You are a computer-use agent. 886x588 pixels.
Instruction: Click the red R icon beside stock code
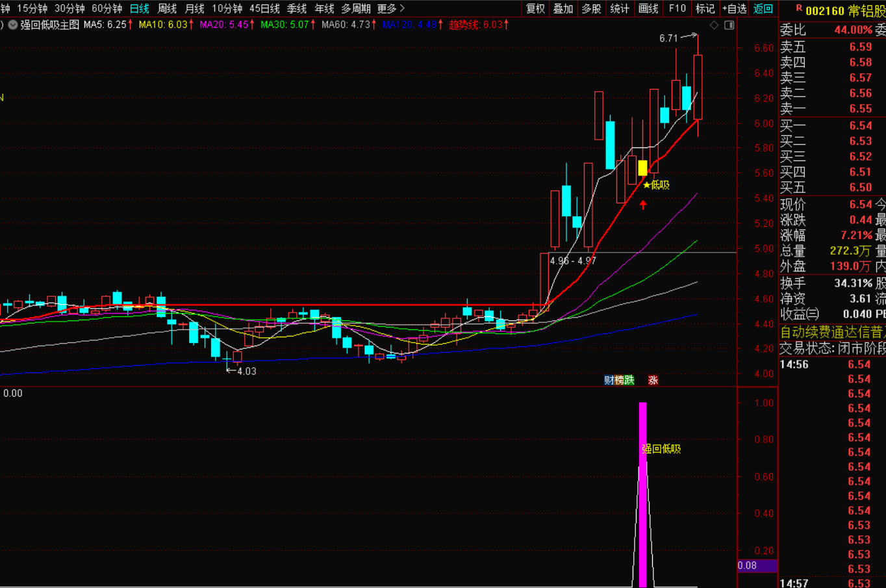coord(798,9)
